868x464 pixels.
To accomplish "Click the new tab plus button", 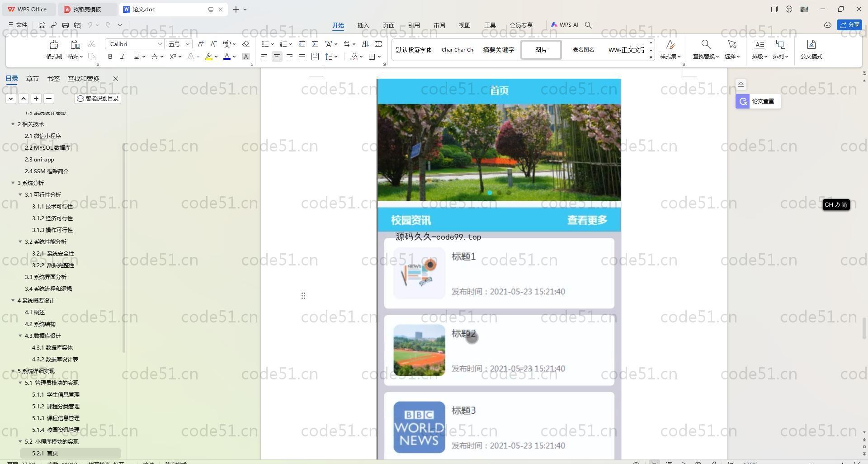I will [x=236, y=9].
